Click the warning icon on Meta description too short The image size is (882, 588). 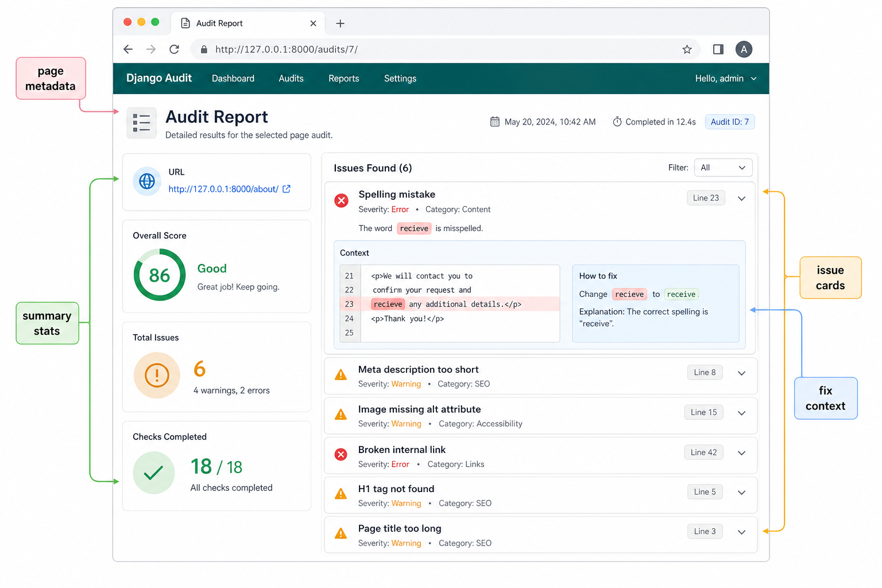point(341,375)
